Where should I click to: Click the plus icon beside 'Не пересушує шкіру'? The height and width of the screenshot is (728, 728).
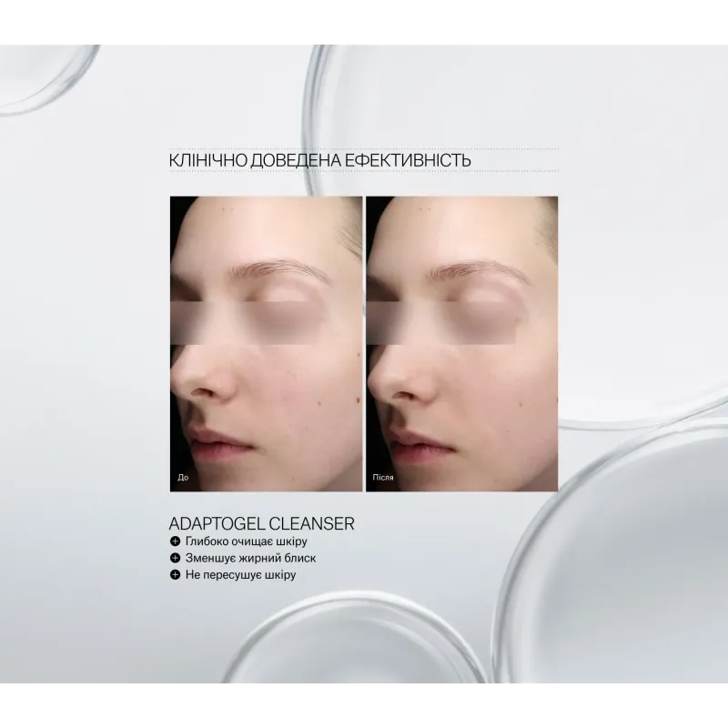pyautogui.click(x=175, y=575)
